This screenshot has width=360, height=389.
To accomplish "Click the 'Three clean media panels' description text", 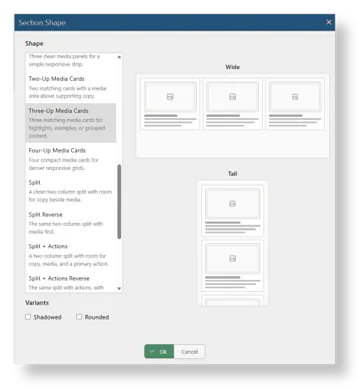I will [x=64, y=60].
